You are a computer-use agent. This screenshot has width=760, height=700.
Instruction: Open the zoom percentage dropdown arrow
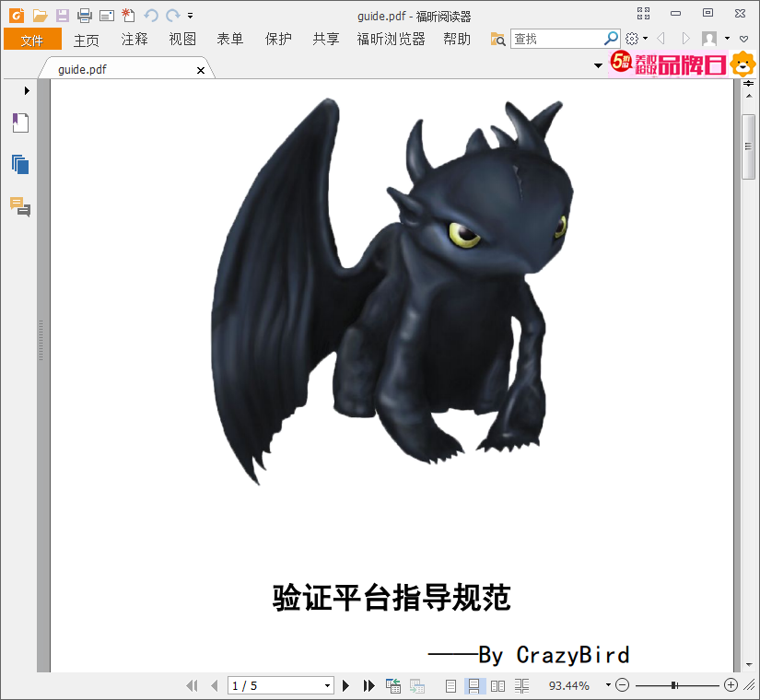(x=608, y=685)
